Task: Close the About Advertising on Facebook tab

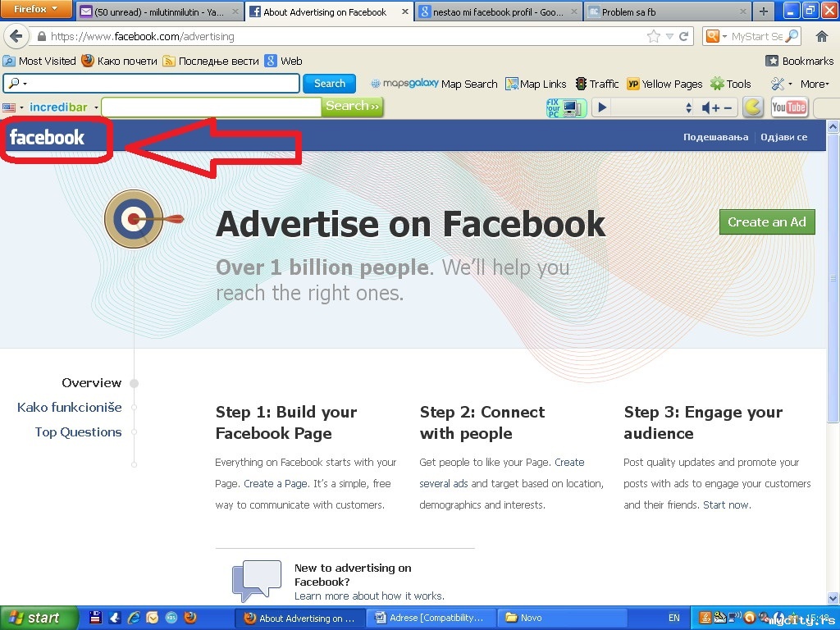Action: pos(405,11)
